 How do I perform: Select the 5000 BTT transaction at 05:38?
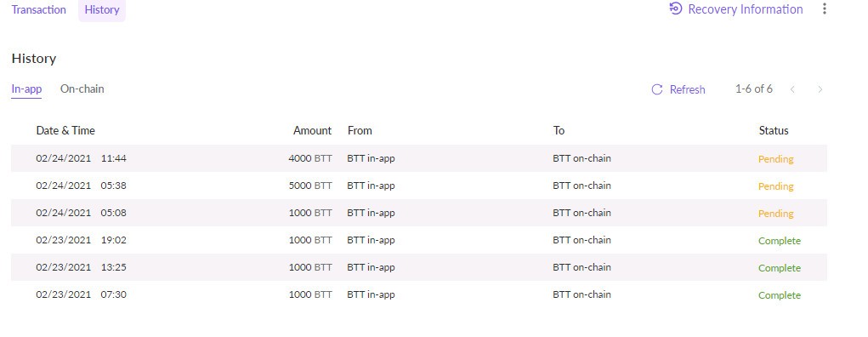[419, 186]
